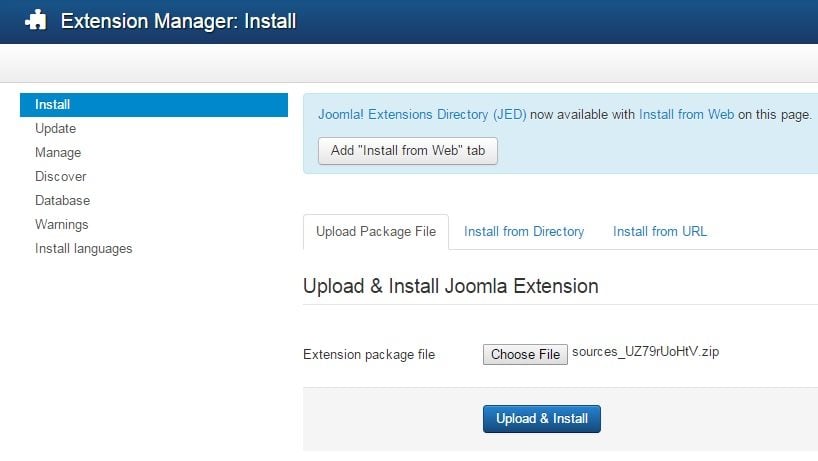Follow the Joomla! Extensions Directory (JED) link
818x461 pixels.
coord(422,115)
